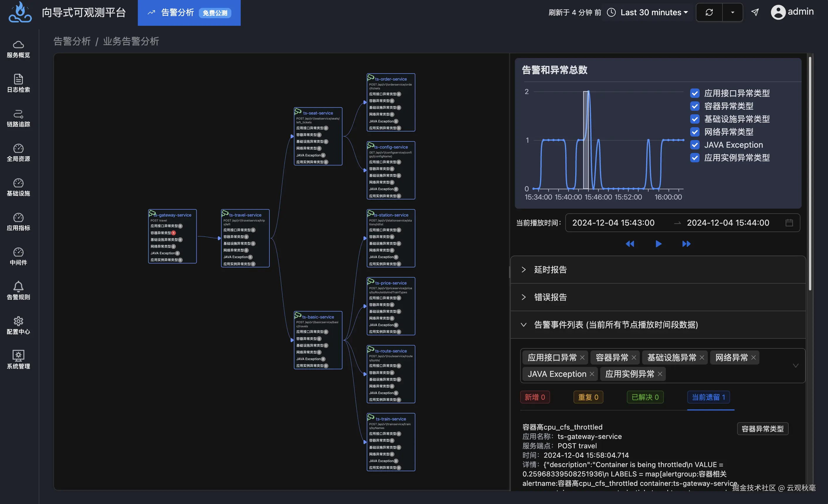Uncheck 应用接口异常类型 legend checkbox
This screenshot has width=828, height=504.
tap(695, 93)
